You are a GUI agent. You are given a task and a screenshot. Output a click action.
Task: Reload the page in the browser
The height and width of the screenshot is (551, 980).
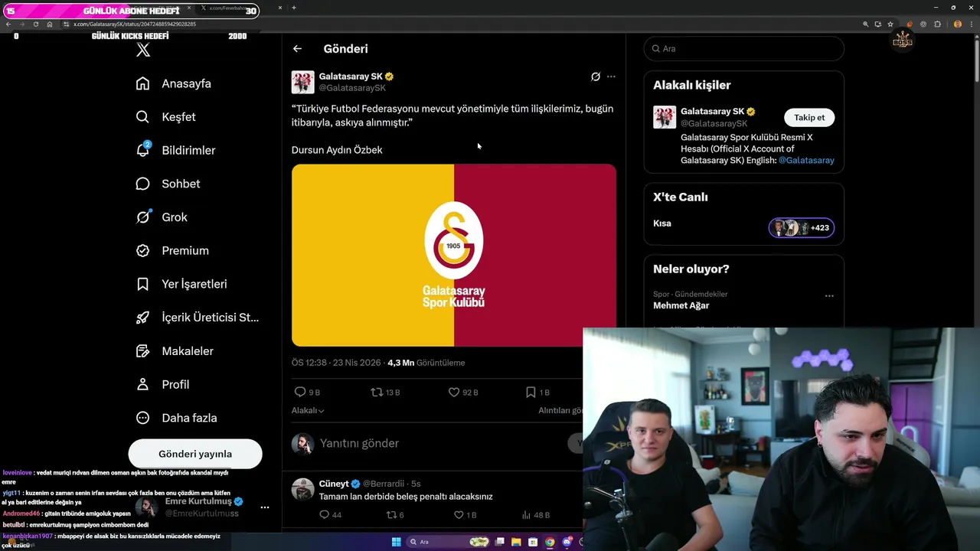[35, 24]
